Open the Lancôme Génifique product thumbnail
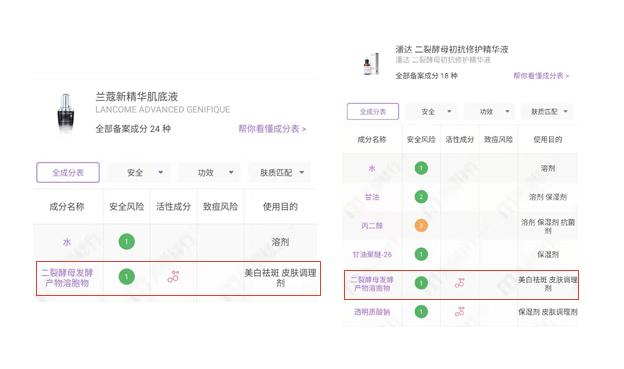 [66, 112]
